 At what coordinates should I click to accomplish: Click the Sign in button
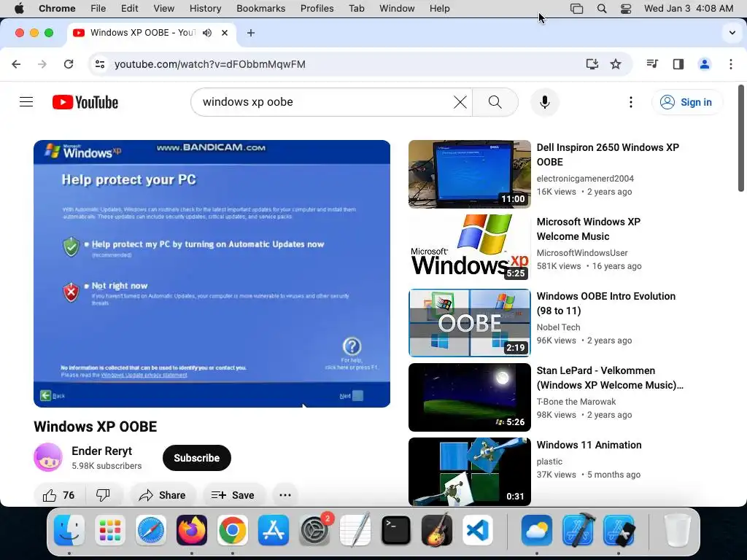coord(686,102)
